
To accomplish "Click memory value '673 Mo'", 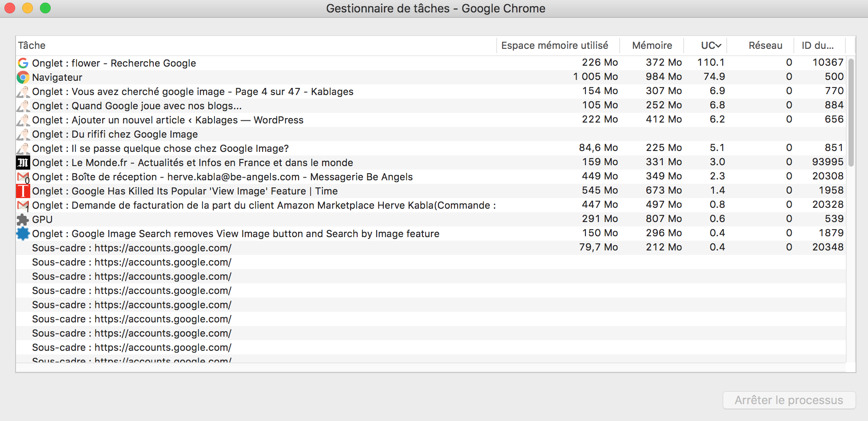I will coord(664,190).
